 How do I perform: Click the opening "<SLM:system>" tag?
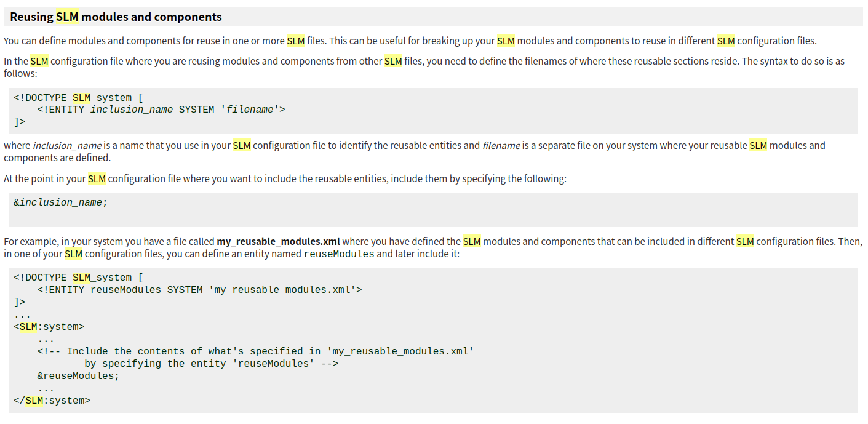coord(49,327)
